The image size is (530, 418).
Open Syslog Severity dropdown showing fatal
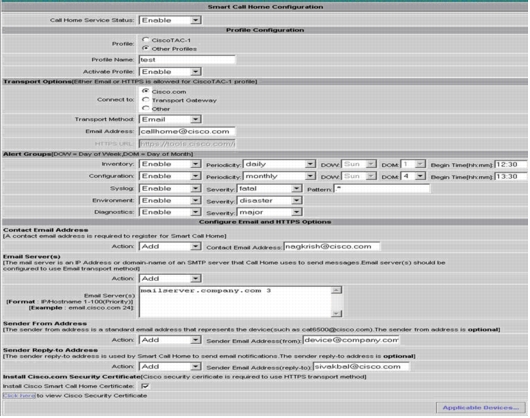pyautogui.click(x=269, y=189)
